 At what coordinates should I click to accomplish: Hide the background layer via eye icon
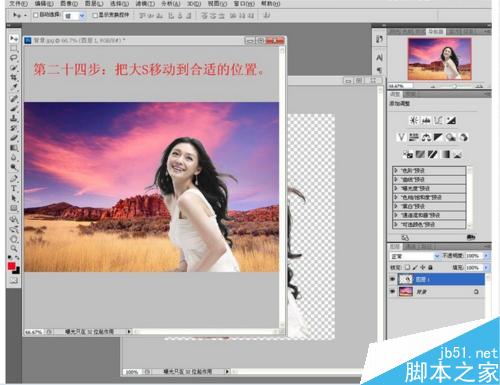(x=393, y=292)
